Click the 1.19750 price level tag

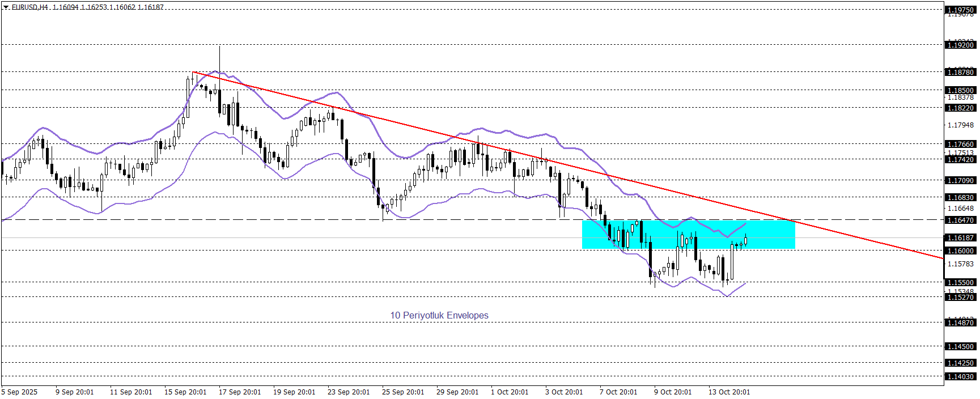[x=960, y=10]
